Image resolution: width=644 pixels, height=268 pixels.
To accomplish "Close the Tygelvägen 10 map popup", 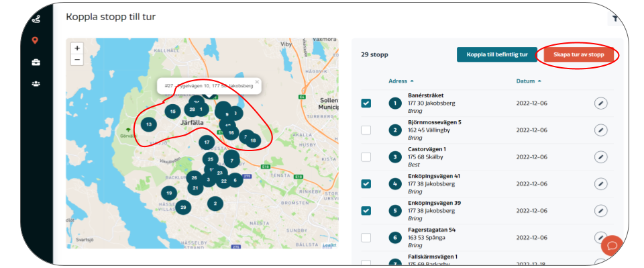I will 257,82.
